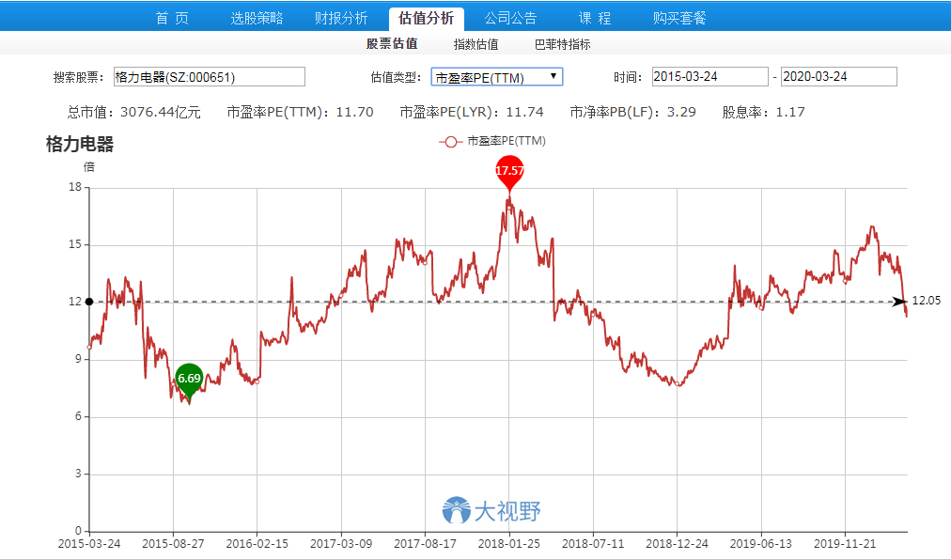This screenshot has height=560, width=951.
Task: Go to the 公司公告 tab
Action: click(x=510, y=18)
